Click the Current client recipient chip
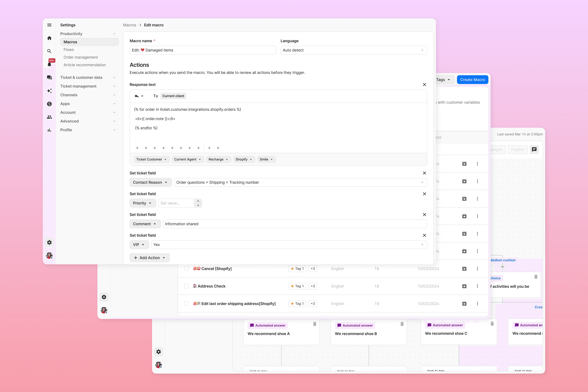The image size is (588, 392). coord(173,96)
